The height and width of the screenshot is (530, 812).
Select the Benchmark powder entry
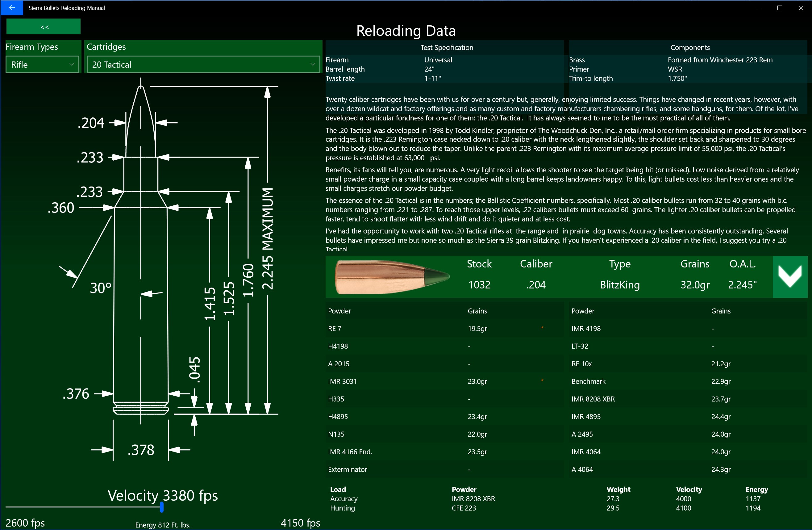coord(589,381)
